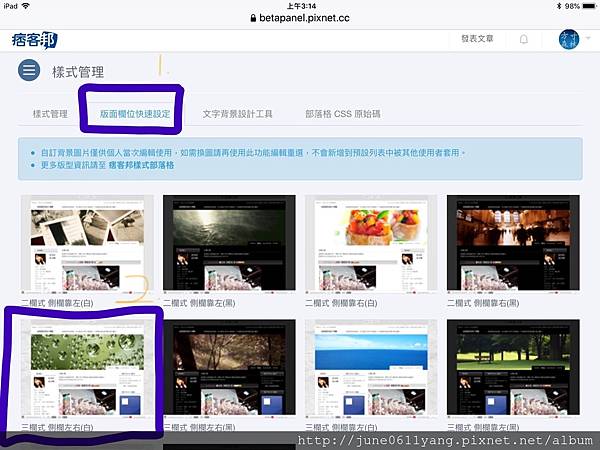Screen dimensions: 600x450
Task: Open the user avatar menu
Action: click(569, 39)
